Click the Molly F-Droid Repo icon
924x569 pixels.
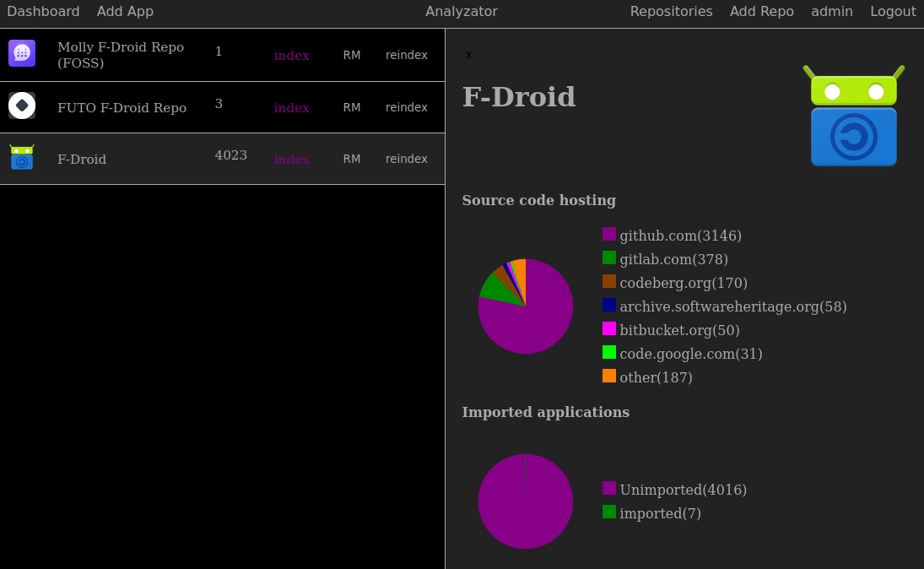[x=22, y=53]
